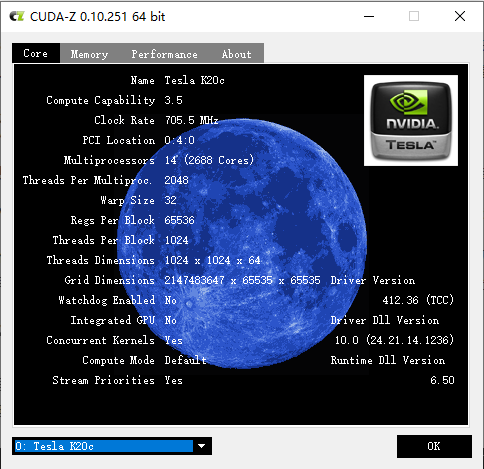The image size is (484, 469).
Task: Click the '10.0 (24.21.14.1236)' value
Action: 394,340
